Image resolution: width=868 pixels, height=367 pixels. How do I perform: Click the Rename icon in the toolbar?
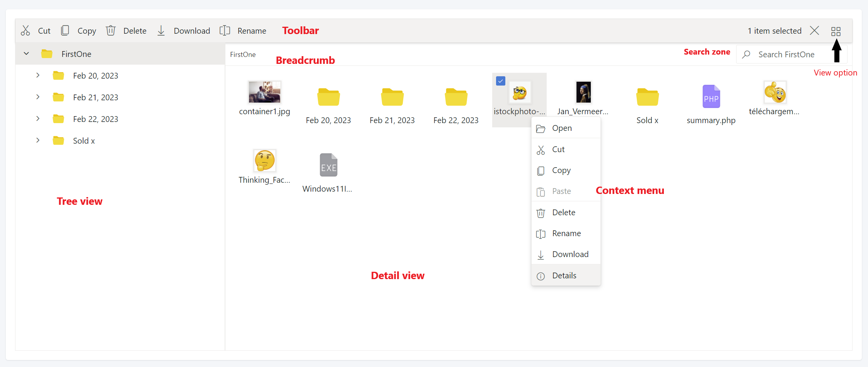point(225,31)
